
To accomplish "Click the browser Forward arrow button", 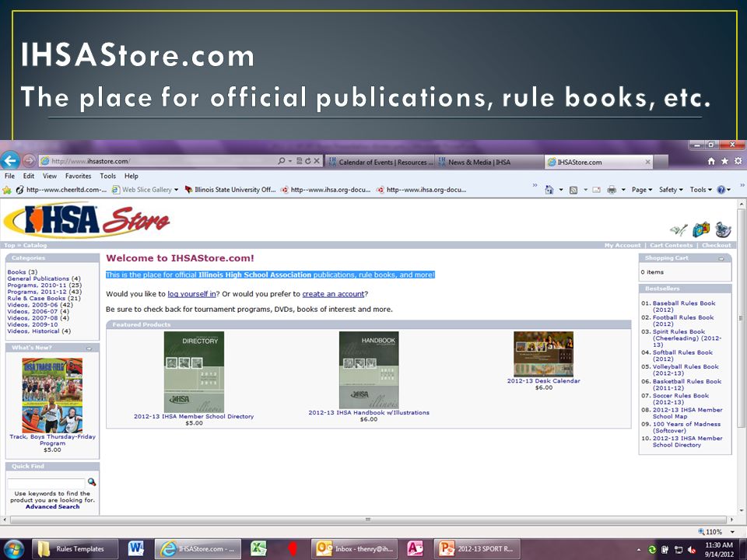I will pos(29,160).
